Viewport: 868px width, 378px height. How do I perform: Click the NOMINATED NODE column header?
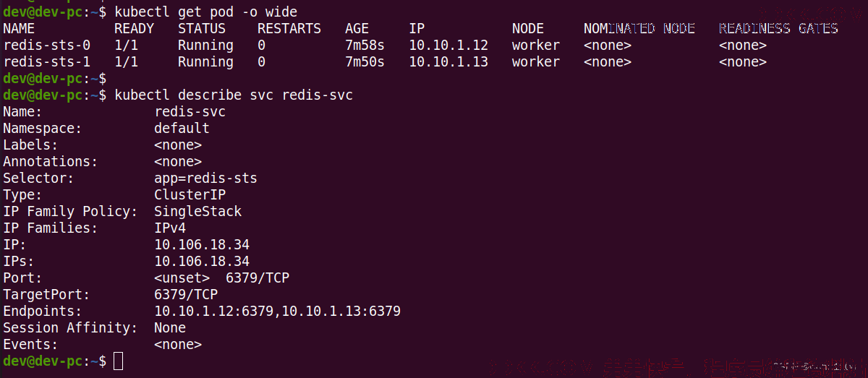(x=639, y=29)
